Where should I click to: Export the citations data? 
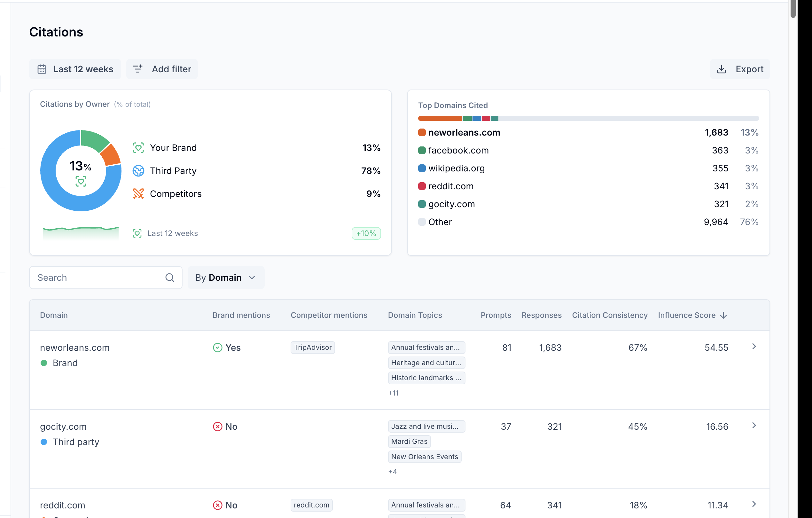pos(739,69)
